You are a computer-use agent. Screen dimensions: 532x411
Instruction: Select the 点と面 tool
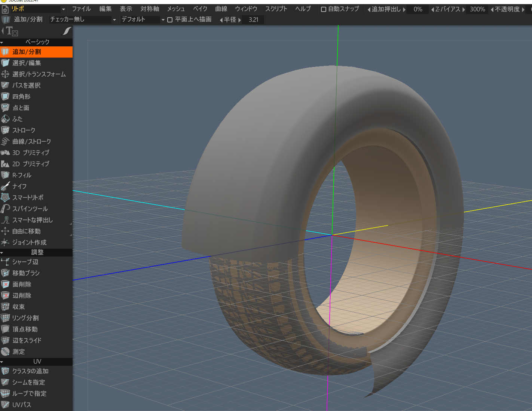click(36, 108)
